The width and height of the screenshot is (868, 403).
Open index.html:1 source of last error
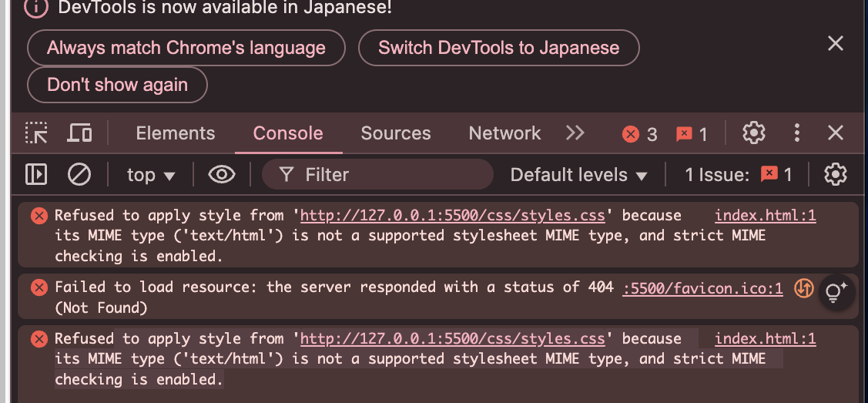tap(766, 339)
